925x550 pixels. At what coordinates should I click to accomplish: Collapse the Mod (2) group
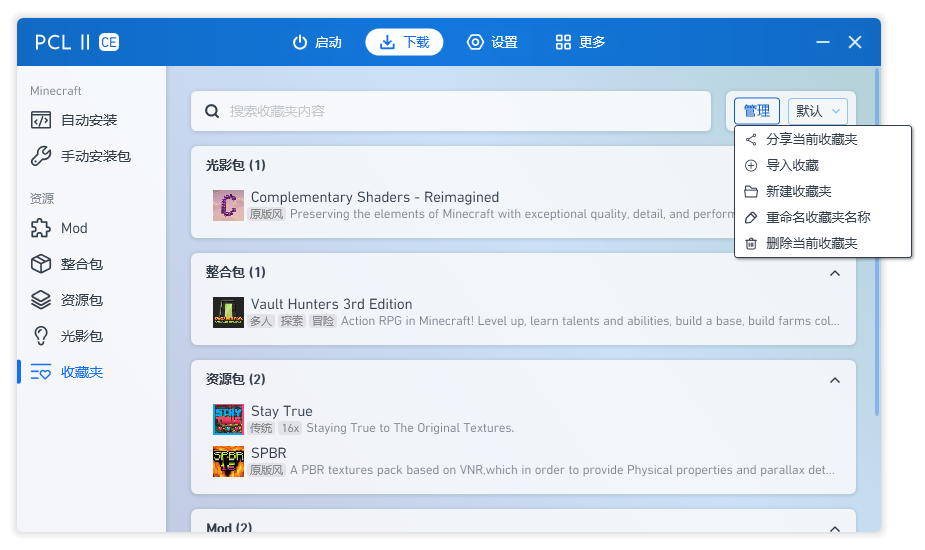point(835,527)
